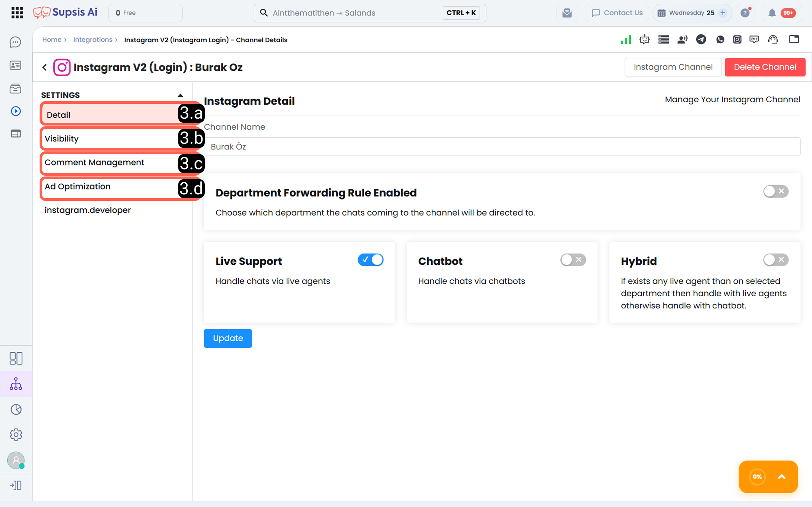
Task: Open the chat conversations sidebar icon
Action: tap(16, 42)
